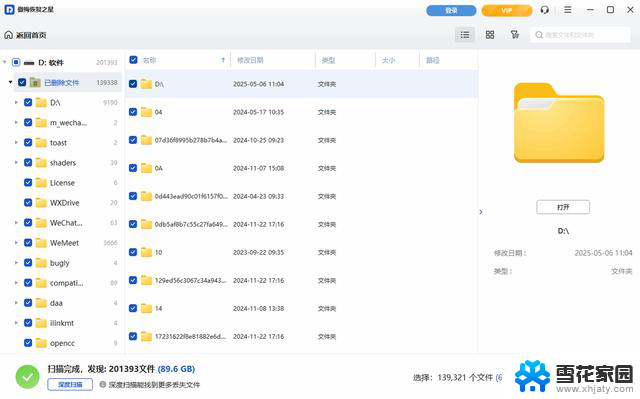Sort by modified date column header

tap(250, 60)
